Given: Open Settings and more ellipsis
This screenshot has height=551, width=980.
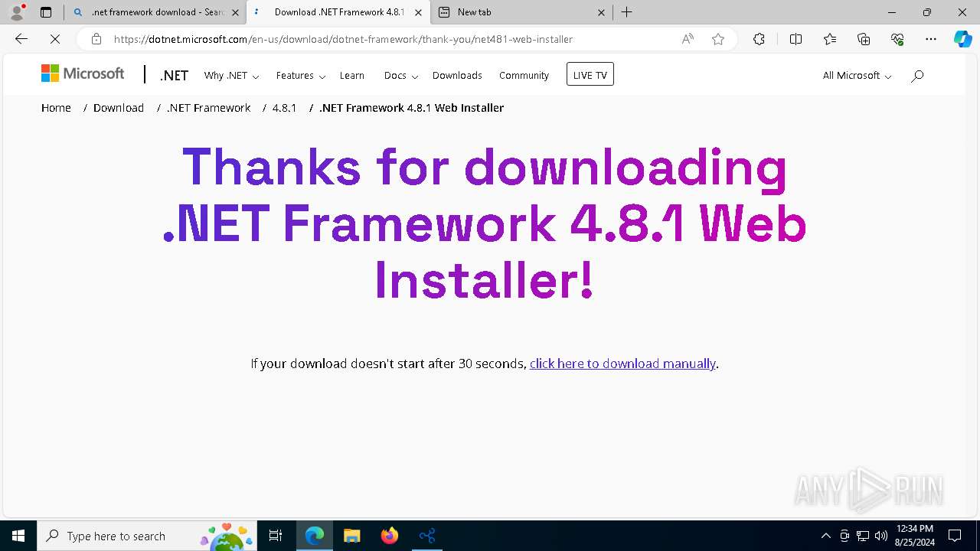Looking at the screenshot, I should [x=931, y=39].
